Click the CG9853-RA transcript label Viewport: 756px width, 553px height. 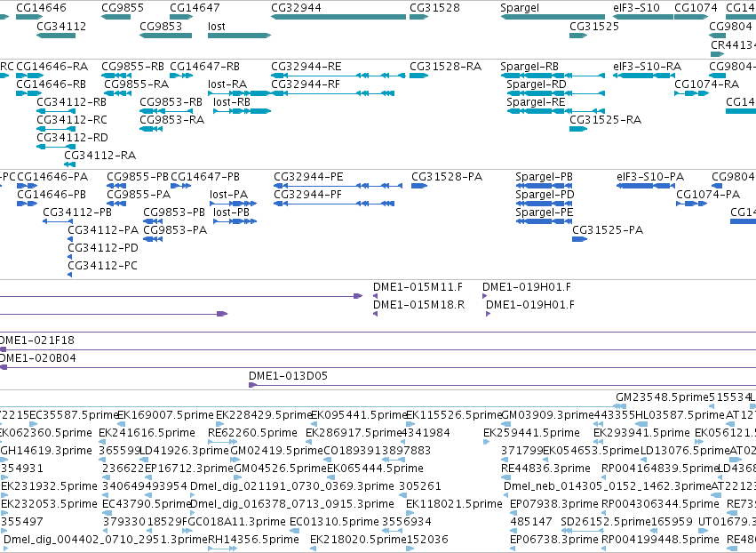tap(172, 120)
